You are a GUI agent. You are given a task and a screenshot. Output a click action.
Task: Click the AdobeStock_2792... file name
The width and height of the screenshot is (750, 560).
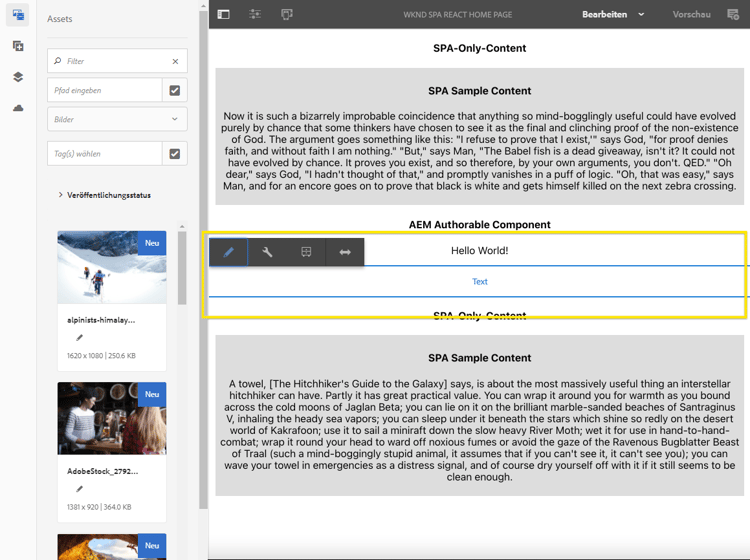tap(102, 471)
